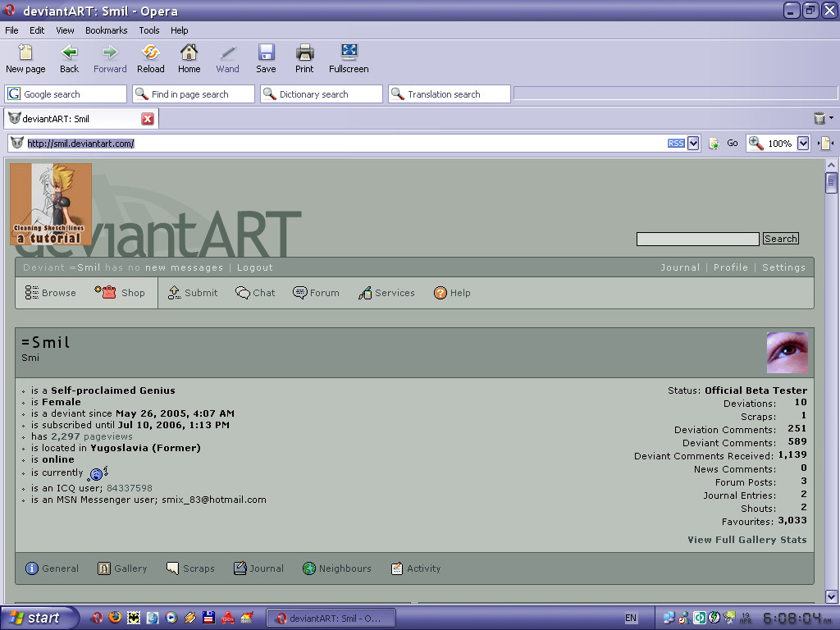Click the Cleaning Sketch lines tutorial thumbnail
This screenshot has width=840, height=630.
pos(51,204)
